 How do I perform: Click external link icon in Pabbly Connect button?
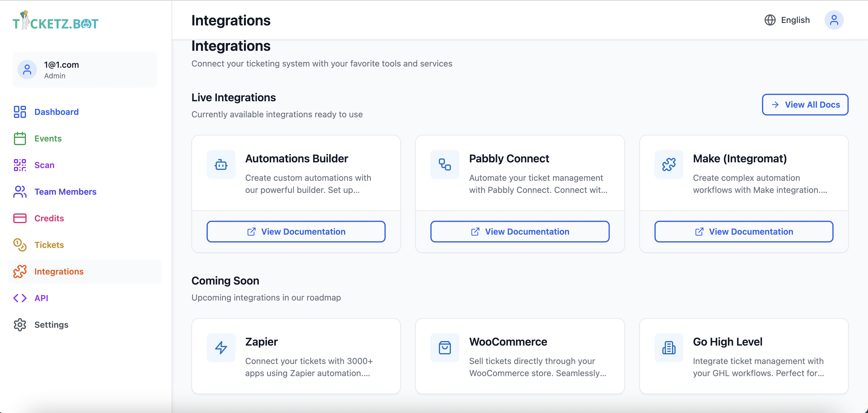(475, 232)
